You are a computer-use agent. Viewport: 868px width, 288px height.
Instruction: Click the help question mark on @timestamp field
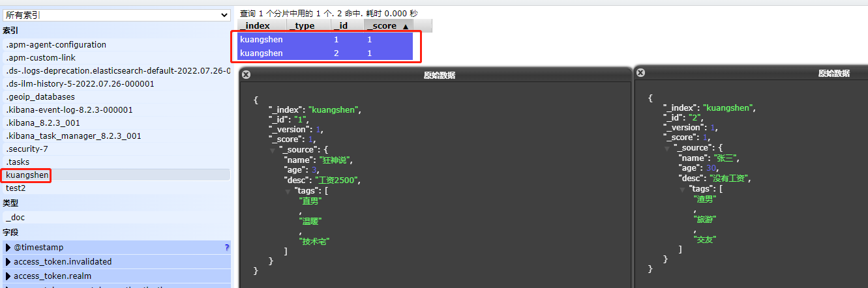tap(227, 248)
